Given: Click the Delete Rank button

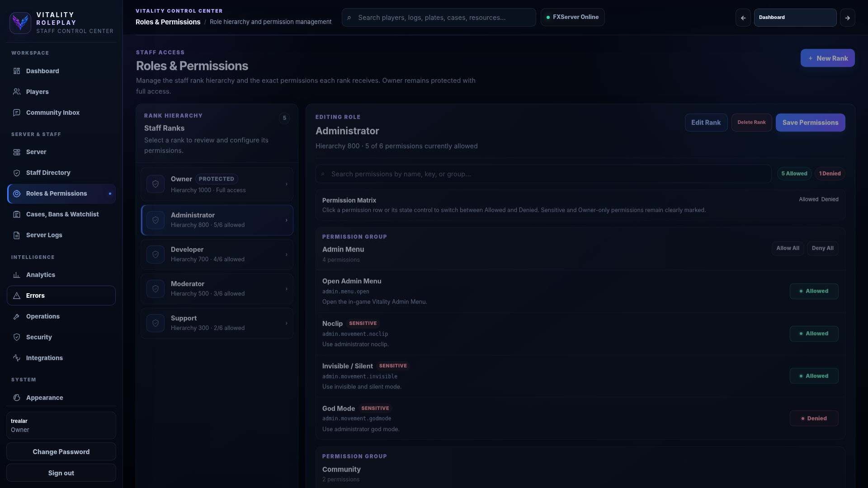Looking at the screenshot, I should click(751, 122).
